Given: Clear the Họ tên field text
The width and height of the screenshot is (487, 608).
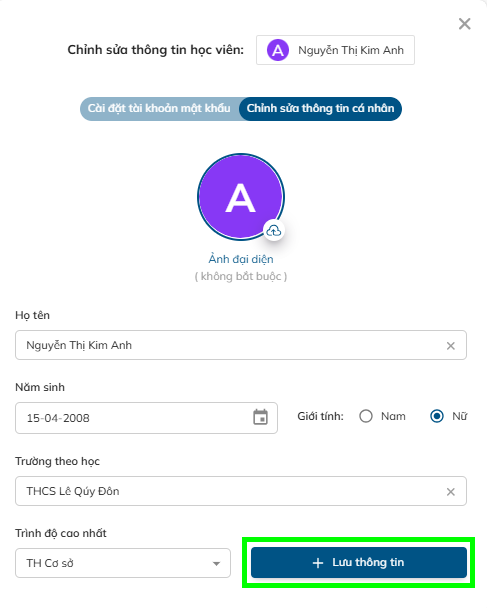Looking at the screenshot, I should (x=451, y=345).
